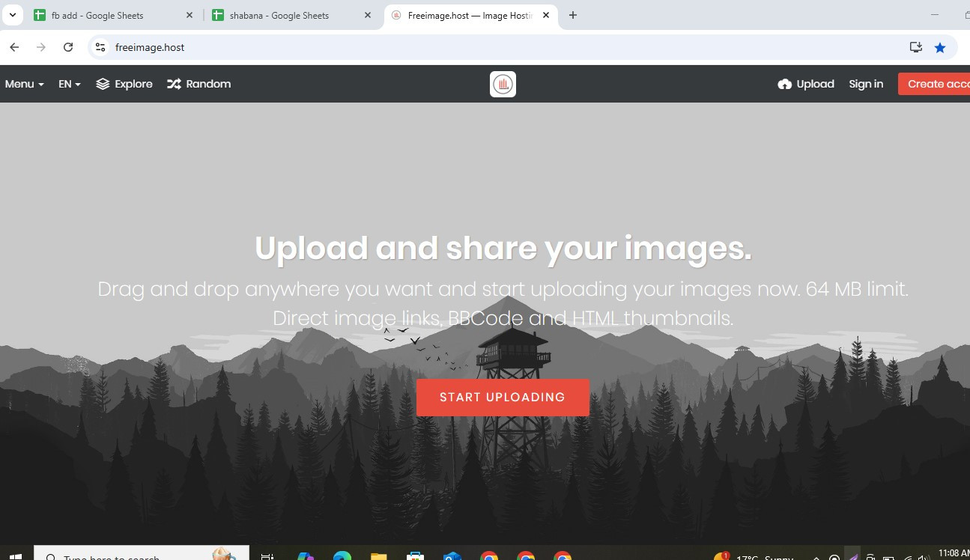The height and width of the screenshot is (560, 970).
Task: Go forward with the browser arrow
Action: [41, 47]
